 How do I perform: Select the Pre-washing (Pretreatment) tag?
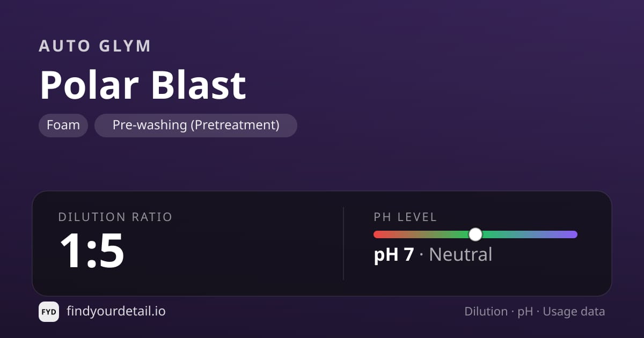[x=196, y=126]
